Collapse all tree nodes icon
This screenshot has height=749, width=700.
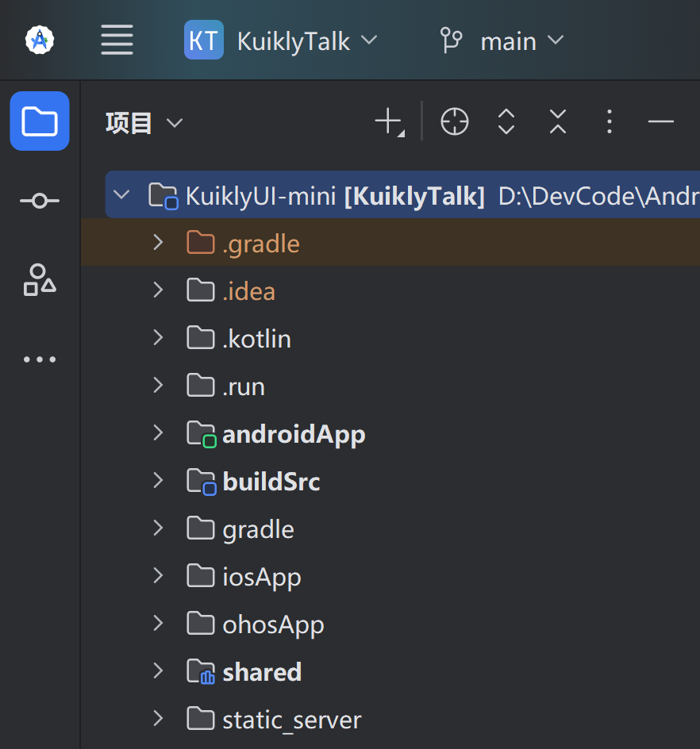tap(558, 122)
